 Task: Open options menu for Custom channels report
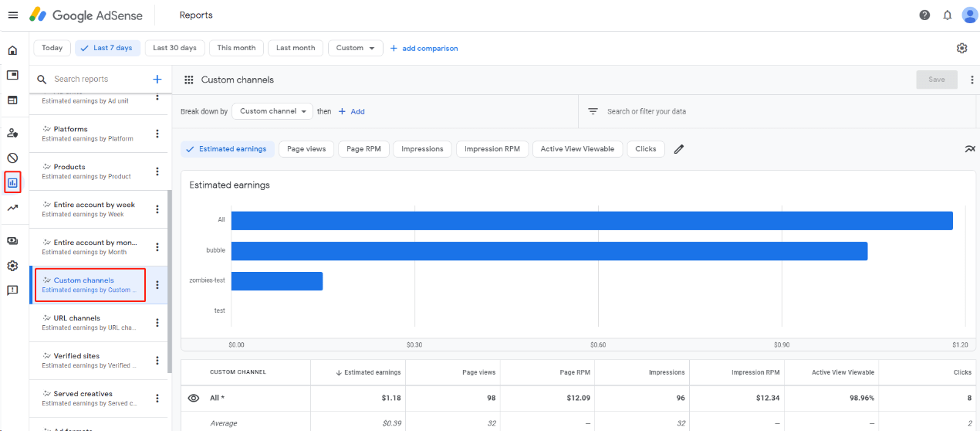coord(157,285)
